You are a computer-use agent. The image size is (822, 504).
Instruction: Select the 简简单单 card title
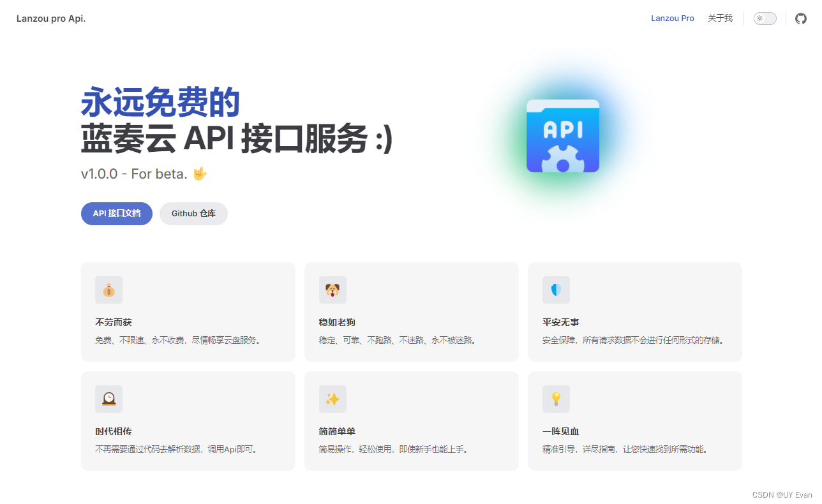(337, 432)
